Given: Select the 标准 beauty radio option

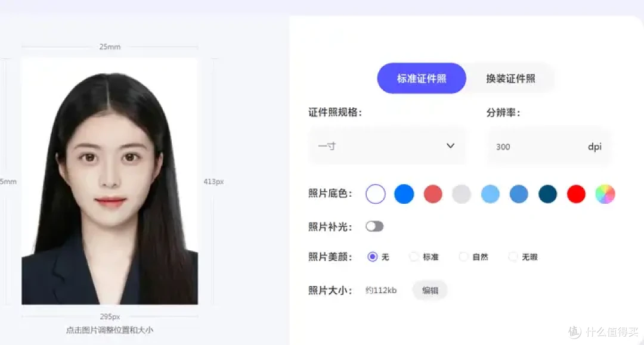Looking at the screenshot, I should tap(414, 257).
